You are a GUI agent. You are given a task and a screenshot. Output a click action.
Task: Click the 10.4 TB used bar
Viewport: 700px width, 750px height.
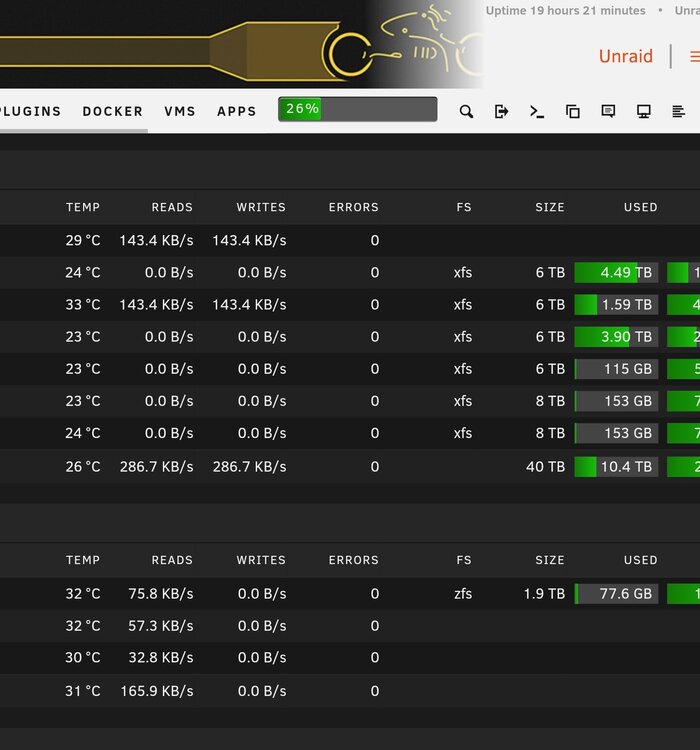(616, 467)
